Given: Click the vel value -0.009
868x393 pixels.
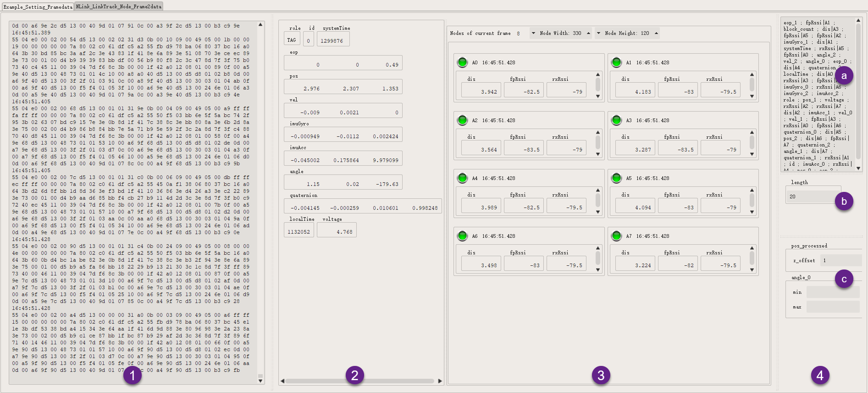Looking at the screenshot, I should point(310,112).
